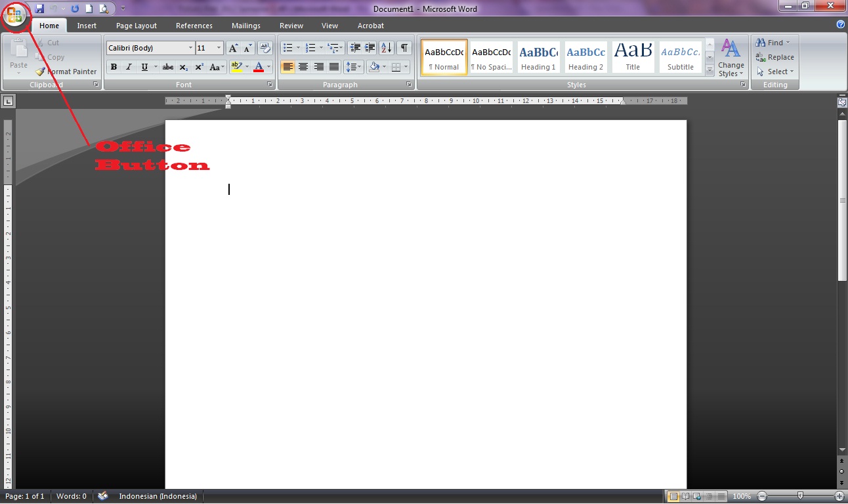The image size is (848, 504).
Task: Grow font size with the A-up icon
Action: tap(234, 48)
